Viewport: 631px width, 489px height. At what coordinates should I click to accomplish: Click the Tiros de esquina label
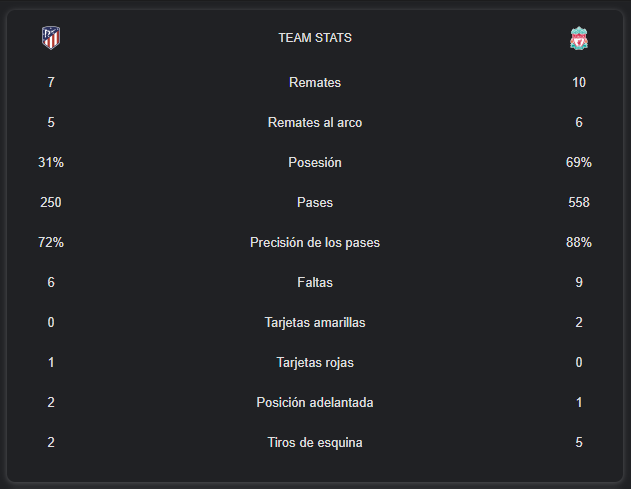click(315, 443)
